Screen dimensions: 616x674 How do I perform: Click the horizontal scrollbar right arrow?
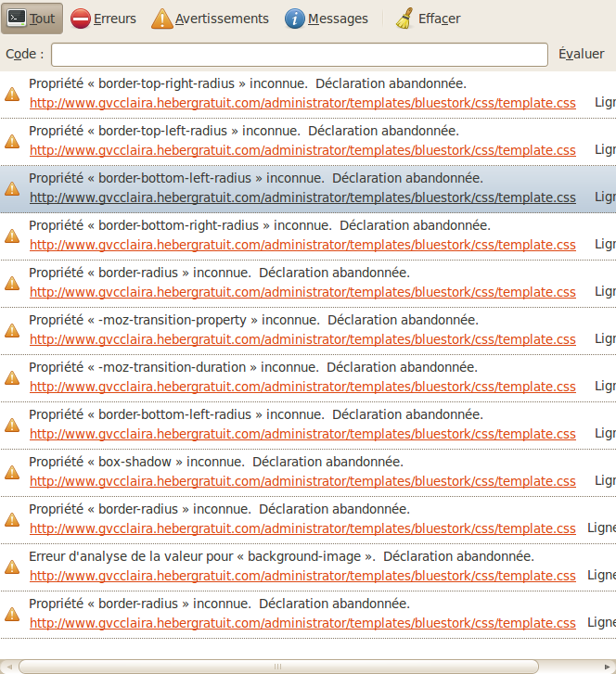point(607,667)
